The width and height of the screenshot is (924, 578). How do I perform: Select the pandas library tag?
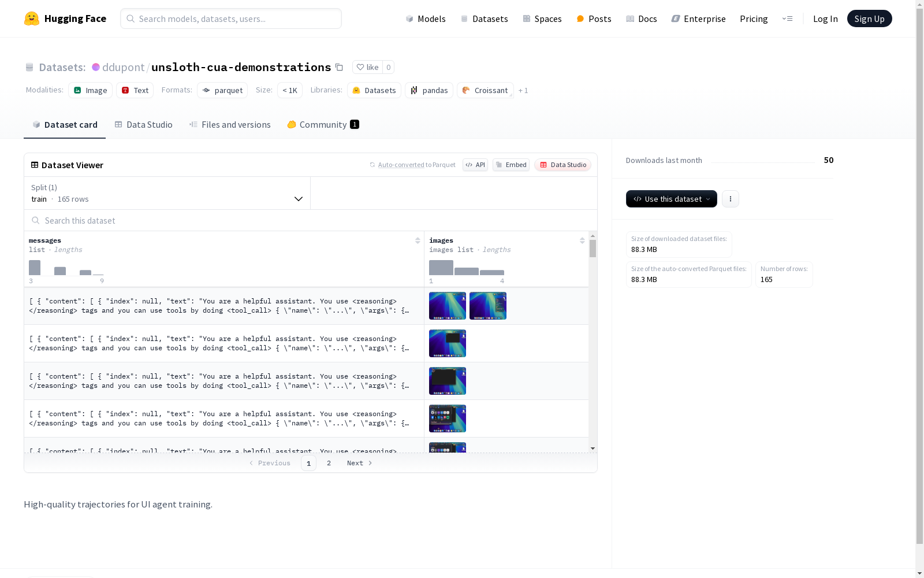[429, 90]
